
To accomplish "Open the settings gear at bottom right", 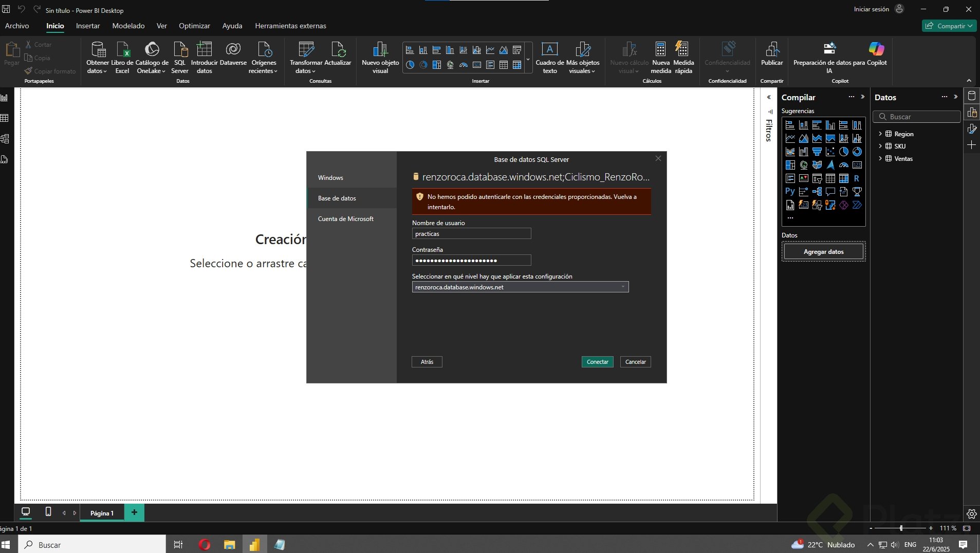I will pyautogui.click(x=971, y=513).
